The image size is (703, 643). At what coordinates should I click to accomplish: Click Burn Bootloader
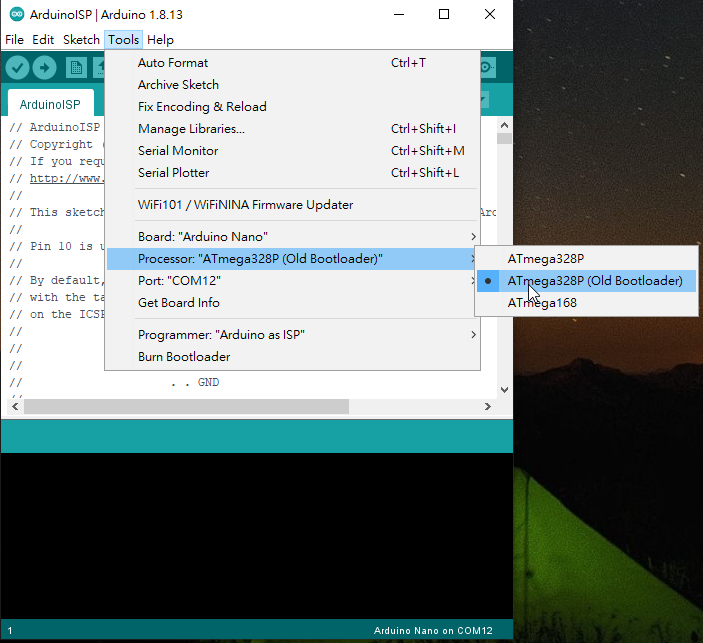point(184,357)
